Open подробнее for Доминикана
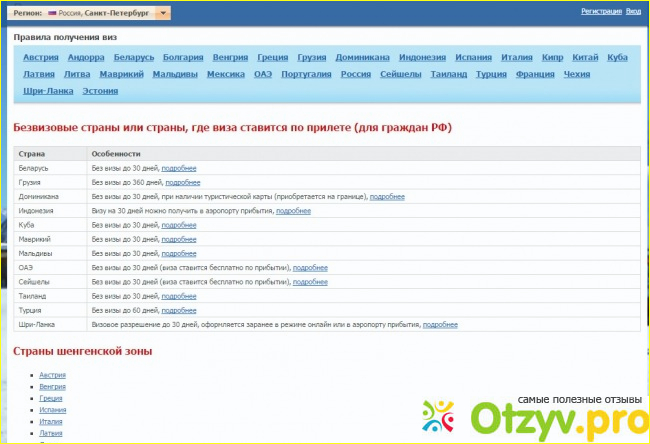The width and height of the screenshot is (650, 444). (x=387, y=197)
